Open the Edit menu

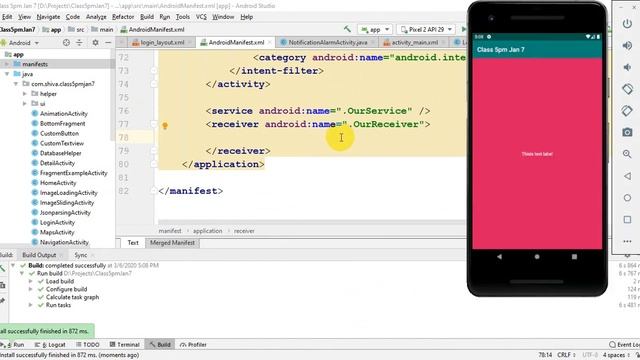[x=7, y=17]
